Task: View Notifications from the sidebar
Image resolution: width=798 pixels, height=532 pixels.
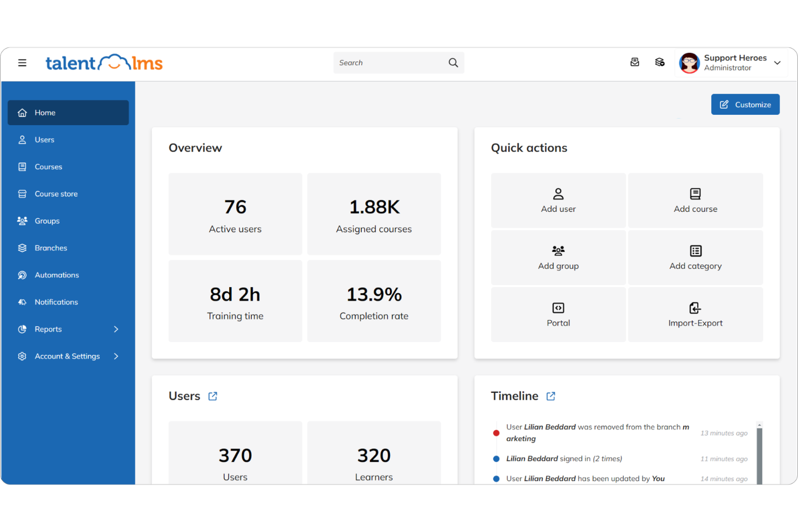Action: (56, 302)
